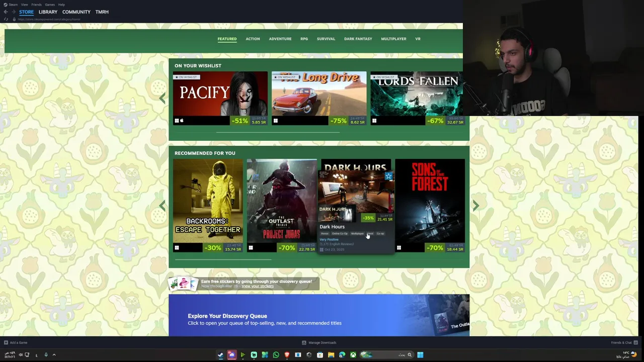Open Backrooms: Escape Together game card

pyautogui.click(x=208, y=206)
